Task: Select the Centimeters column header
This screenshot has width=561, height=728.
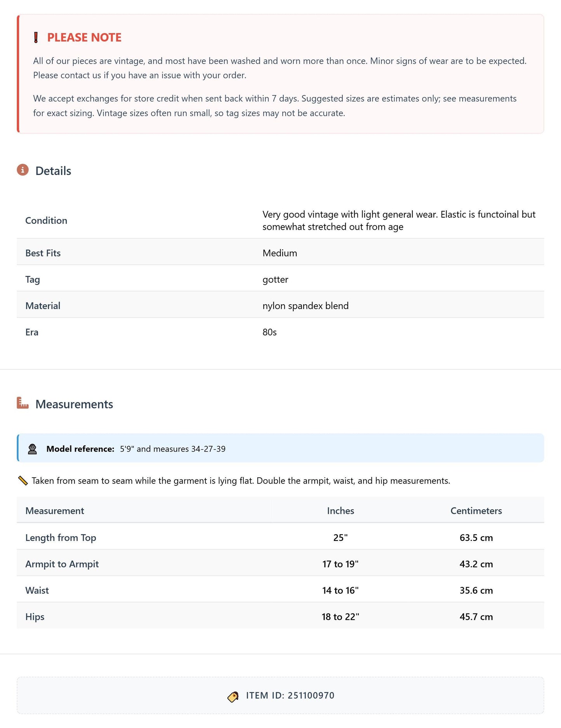Action: point(476,511)
